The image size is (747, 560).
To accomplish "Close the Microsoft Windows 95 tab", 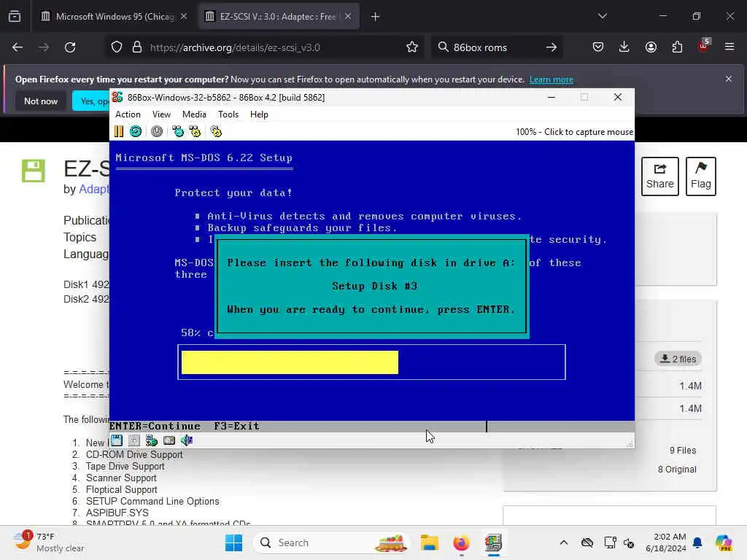I will 184,17.
